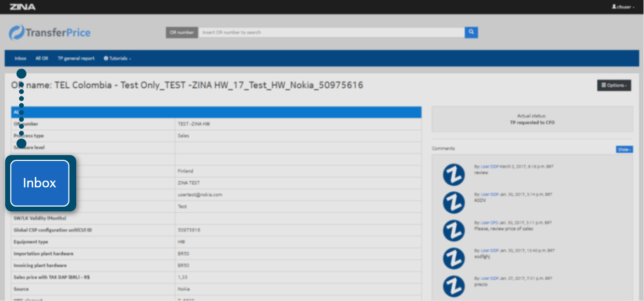
Task: Open the All OR page
Action: (41, 59)
